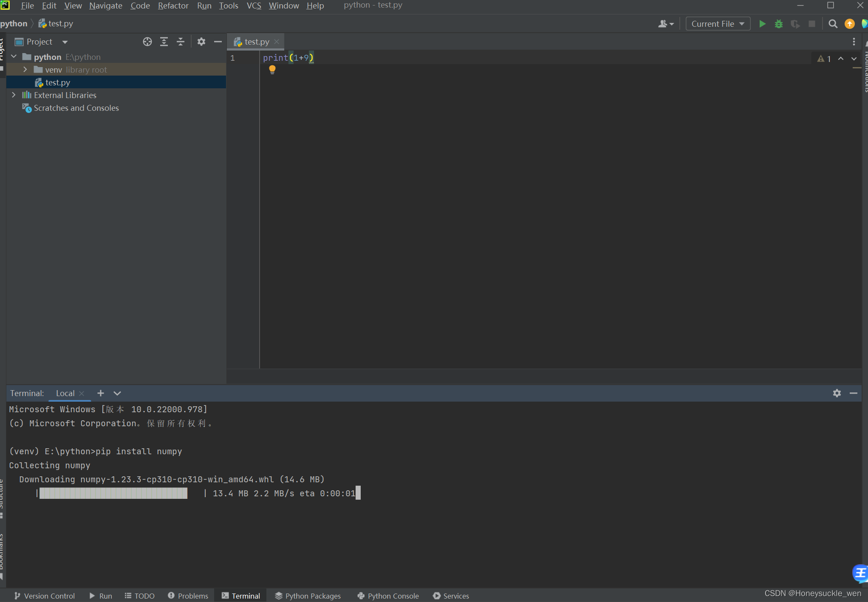This screenshot has width=868, height=602.
Task: Create a new terminal session with plus icon
Action: pos(100,393)
